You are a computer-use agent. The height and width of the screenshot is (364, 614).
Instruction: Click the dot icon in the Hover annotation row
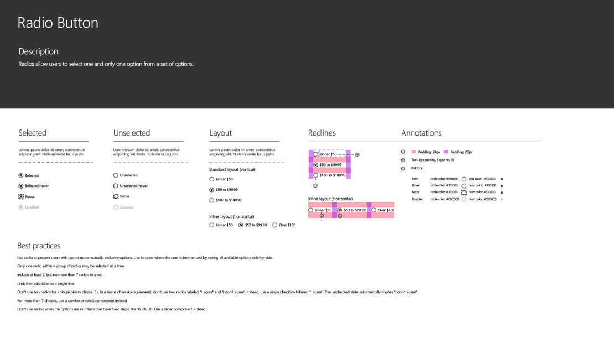tap(502, 186)
